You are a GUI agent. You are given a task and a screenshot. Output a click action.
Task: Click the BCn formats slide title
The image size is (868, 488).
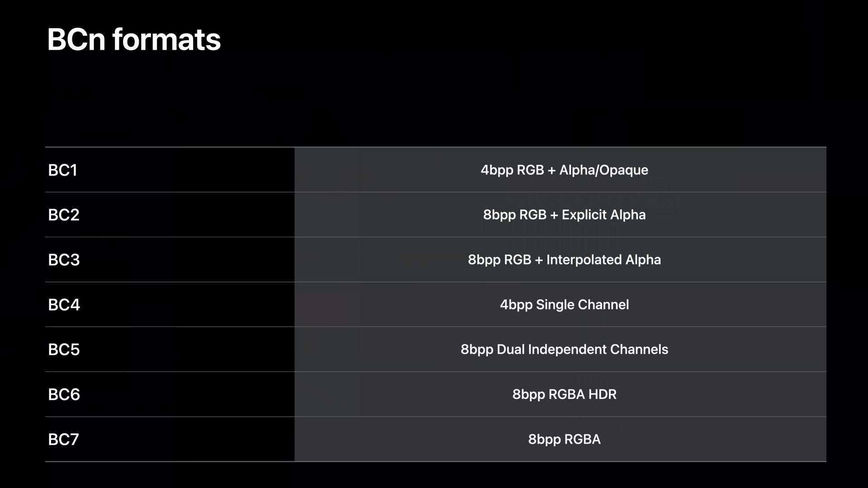[x=134, y=39]
